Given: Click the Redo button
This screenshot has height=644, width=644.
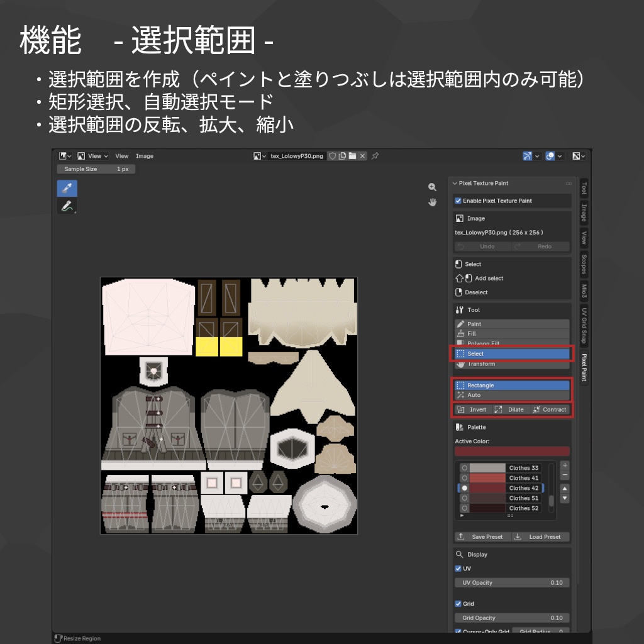Looking at the screenshot, I should click(x=540, y=247).
